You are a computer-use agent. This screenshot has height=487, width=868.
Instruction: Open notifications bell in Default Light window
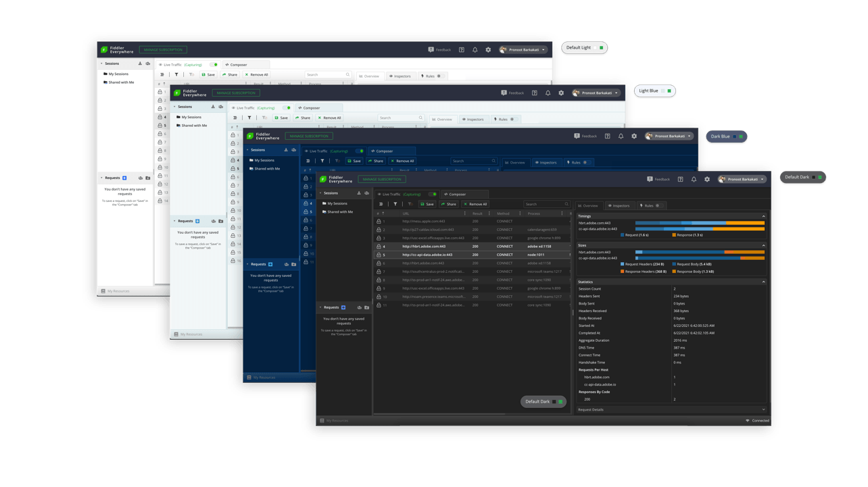(475, 49)
